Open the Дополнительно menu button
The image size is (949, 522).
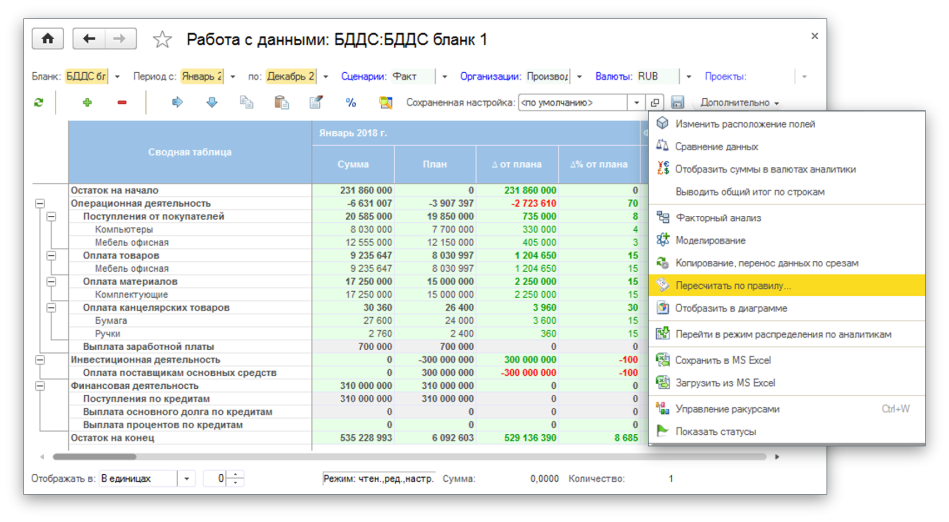click(x=740, y=102)
